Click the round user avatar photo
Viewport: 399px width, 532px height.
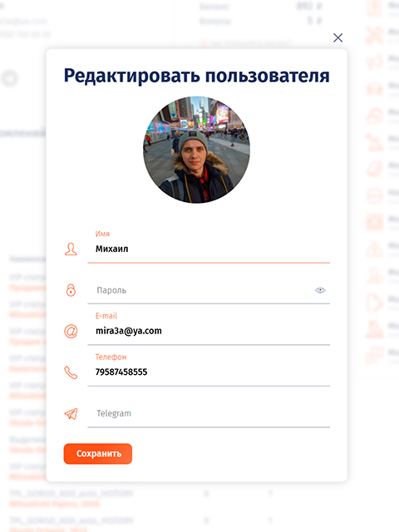[196, 150]
